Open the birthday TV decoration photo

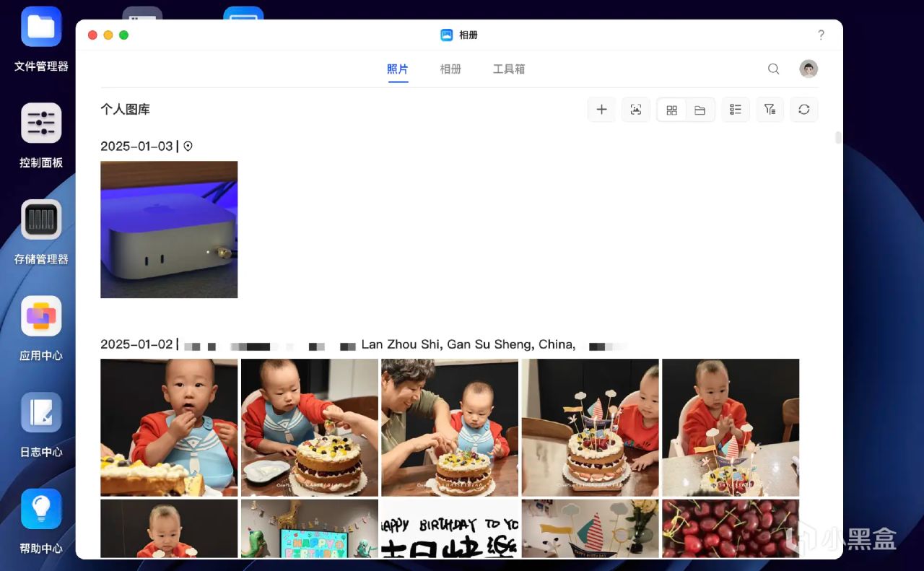tap(310, 528)
